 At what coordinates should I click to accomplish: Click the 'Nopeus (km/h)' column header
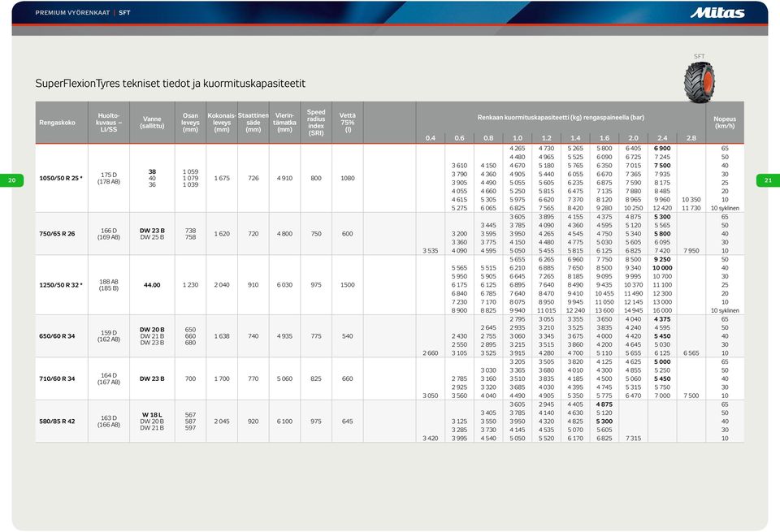[725, 123]
